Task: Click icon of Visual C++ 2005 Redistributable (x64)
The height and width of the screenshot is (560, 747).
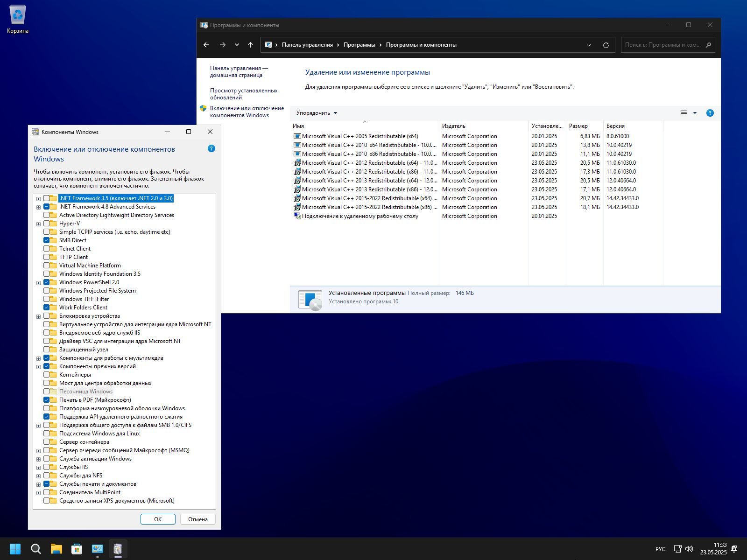Action: click(x=297, y=136)
